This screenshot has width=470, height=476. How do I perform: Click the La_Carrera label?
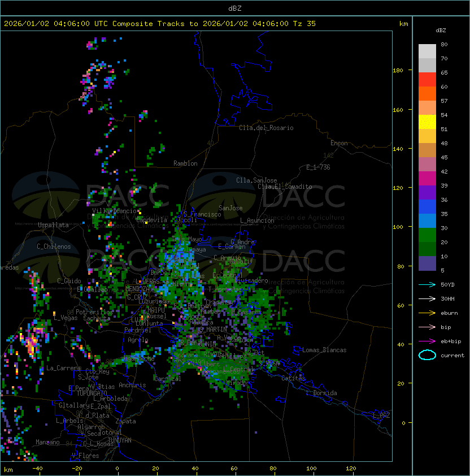(x=64, y=368)
